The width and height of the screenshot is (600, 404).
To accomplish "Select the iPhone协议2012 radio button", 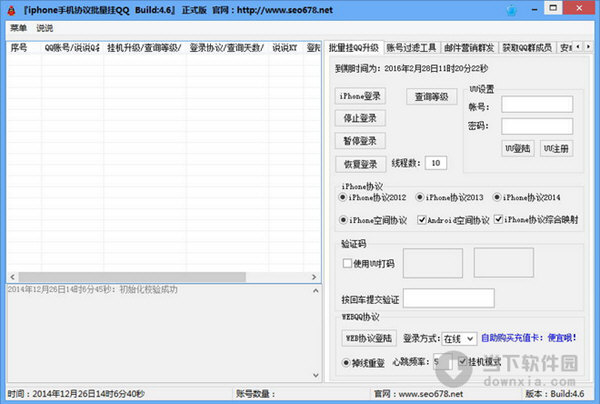I will pyautogui.click(x=373, y=197).
